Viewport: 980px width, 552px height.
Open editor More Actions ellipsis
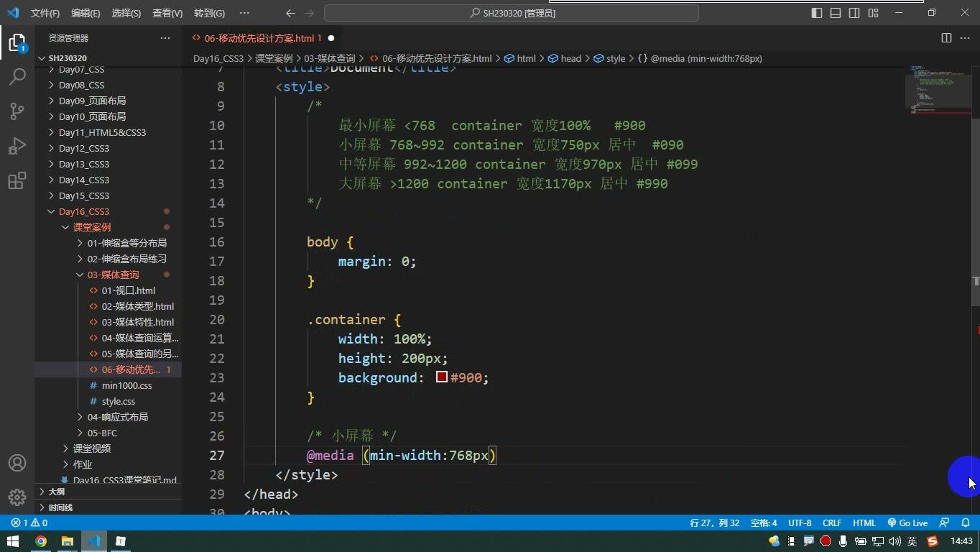click(x=966, y=38)
